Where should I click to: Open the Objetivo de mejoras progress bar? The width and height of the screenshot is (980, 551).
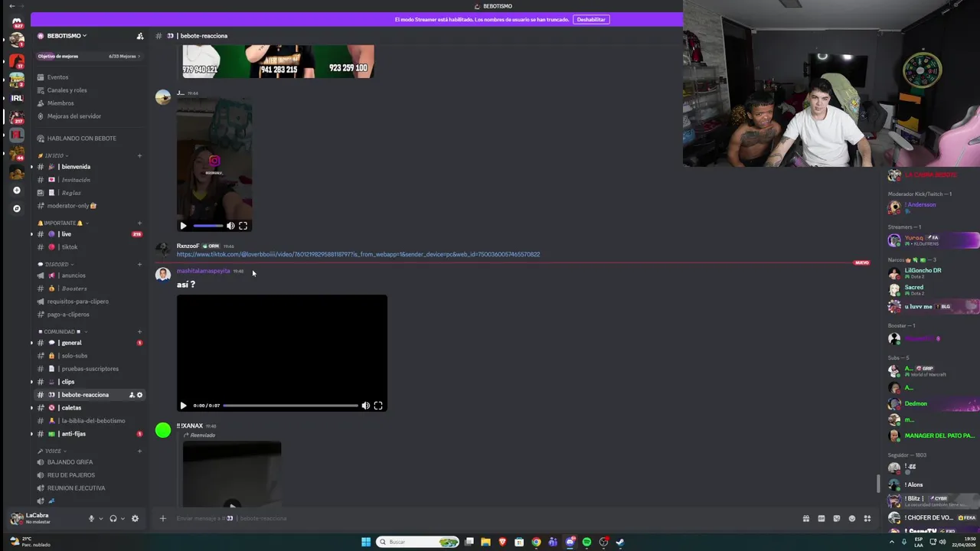(x=88, y=56)
